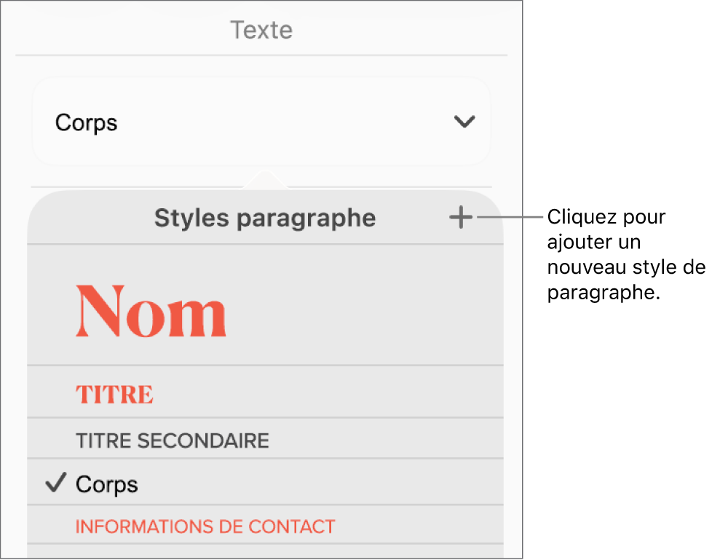Click inside the Corps style selector field
The height and width of the screenshot is (560, 728).
[218, 122]
